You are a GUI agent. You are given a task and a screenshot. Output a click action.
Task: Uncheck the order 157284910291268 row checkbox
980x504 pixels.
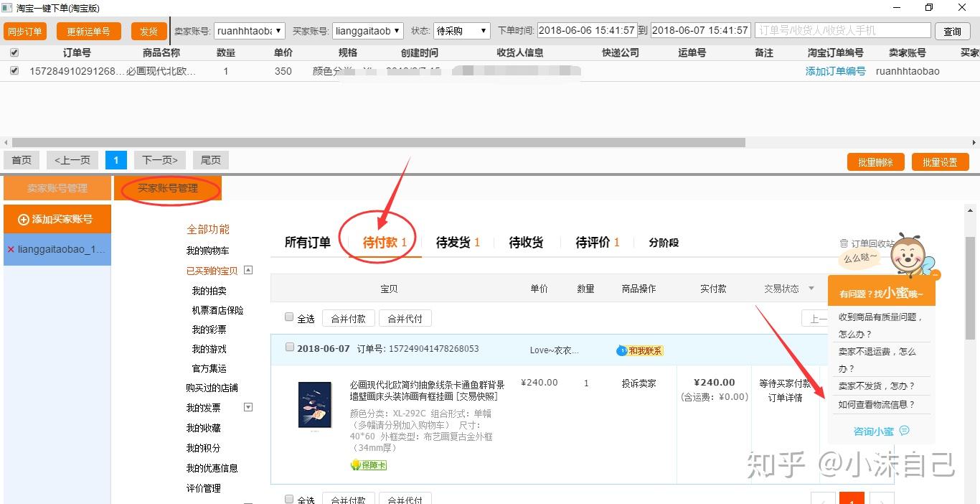[14, 71]
